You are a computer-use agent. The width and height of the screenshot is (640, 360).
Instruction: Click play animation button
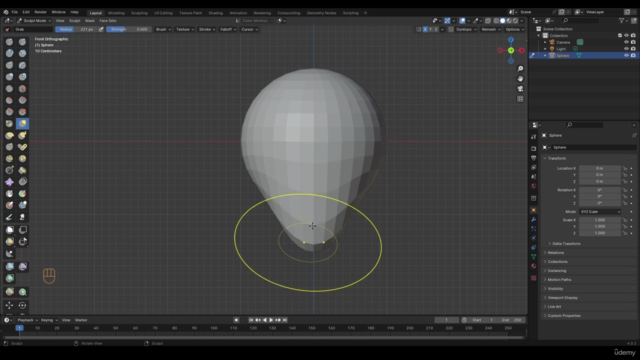point(271,320)
